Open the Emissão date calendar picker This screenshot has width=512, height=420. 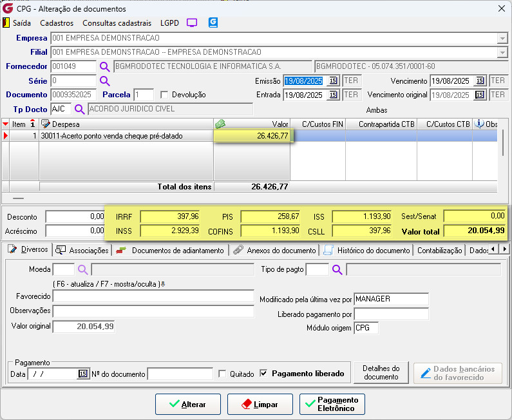(333, 81)
